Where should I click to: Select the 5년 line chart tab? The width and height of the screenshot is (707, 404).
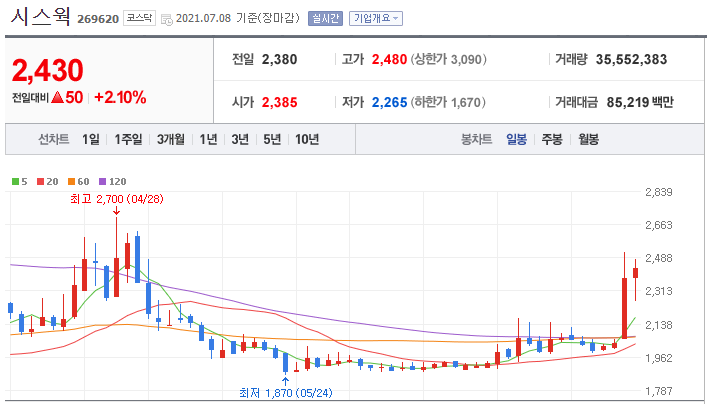272,139
